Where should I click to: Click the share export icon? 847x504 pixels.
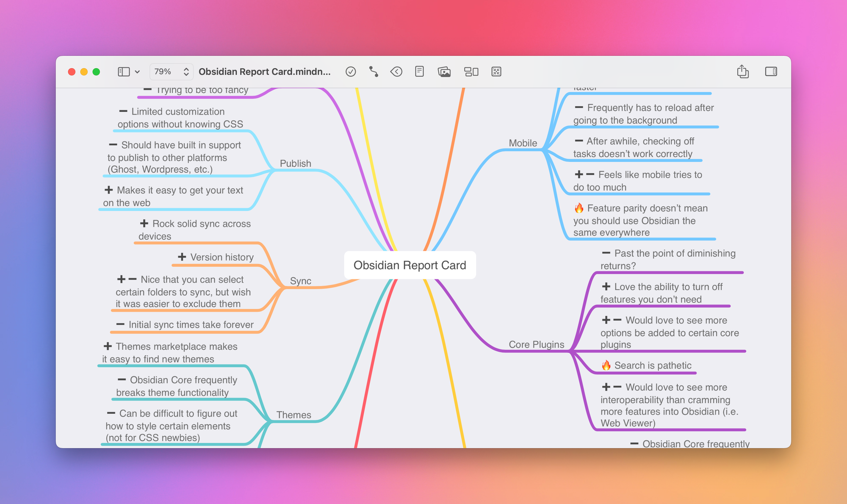743,71
